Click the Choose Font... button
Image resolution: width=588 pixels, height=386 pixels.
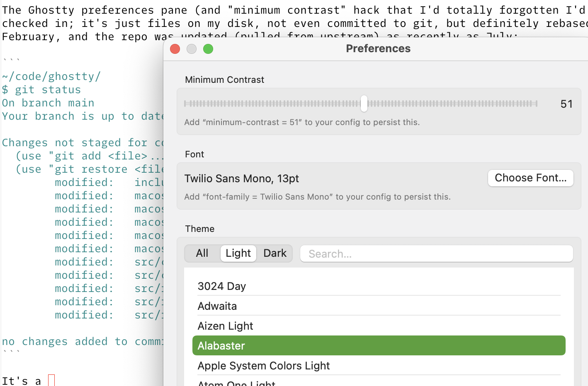tap(531, 178)
